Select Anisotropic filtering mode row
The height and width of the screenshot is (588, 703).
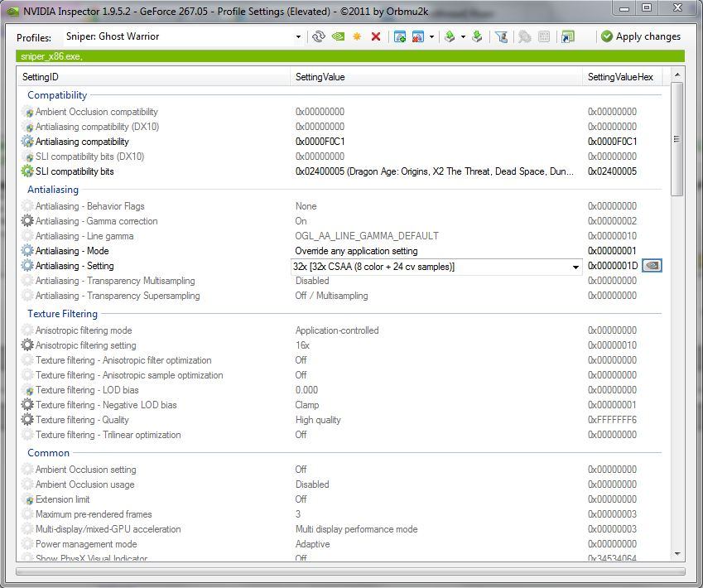[x=341, y=330]
